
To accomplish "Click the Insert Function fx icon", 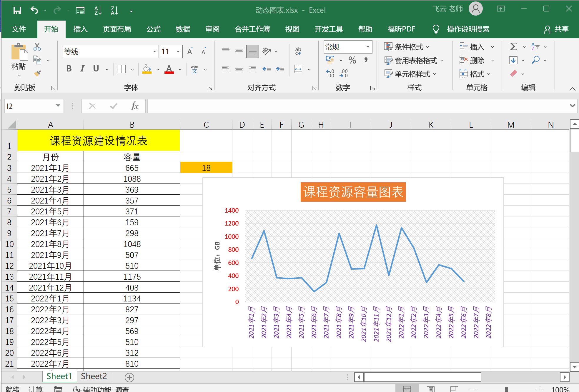I will [134, 106].
